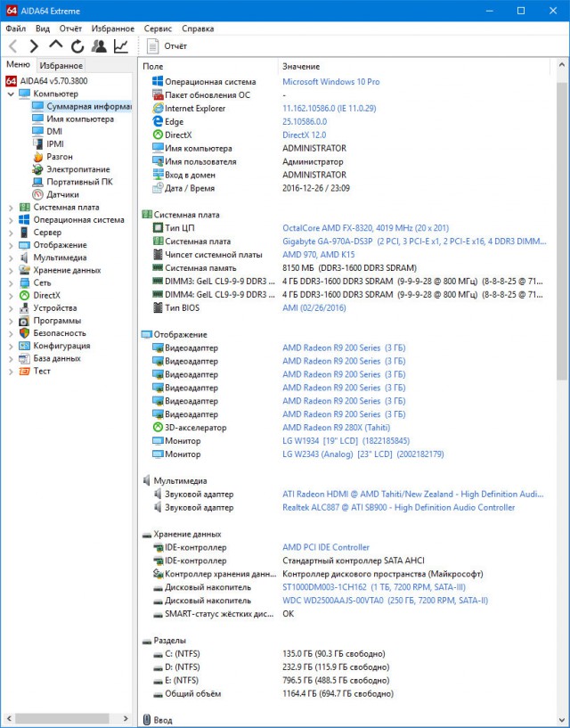The width and height of the screenshot is (570, 728).
Task: Expand the Мультимедиа tree node
Action: [x=11, y=258]
